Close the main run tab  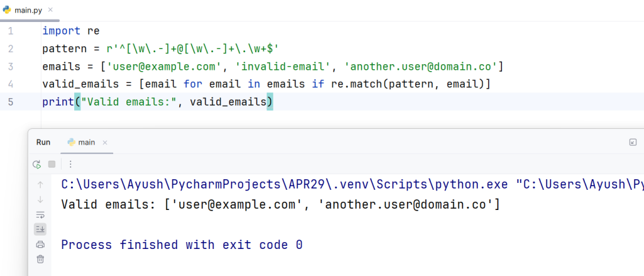[105, 143]
